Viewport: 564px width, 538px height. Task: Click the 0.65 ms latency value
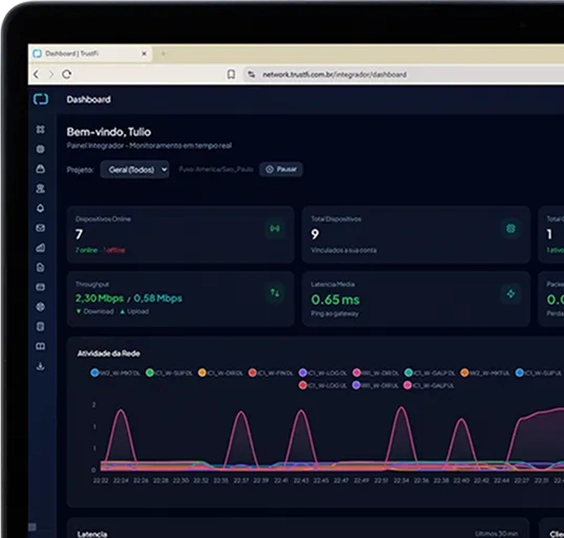tap(335, 300)
